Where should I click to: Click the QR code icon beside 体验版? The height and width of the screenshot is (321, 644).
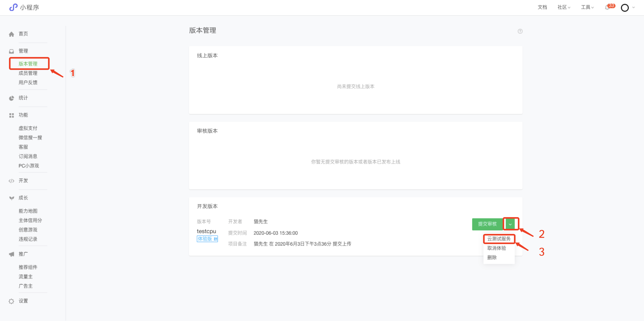[x=216, y=239]
